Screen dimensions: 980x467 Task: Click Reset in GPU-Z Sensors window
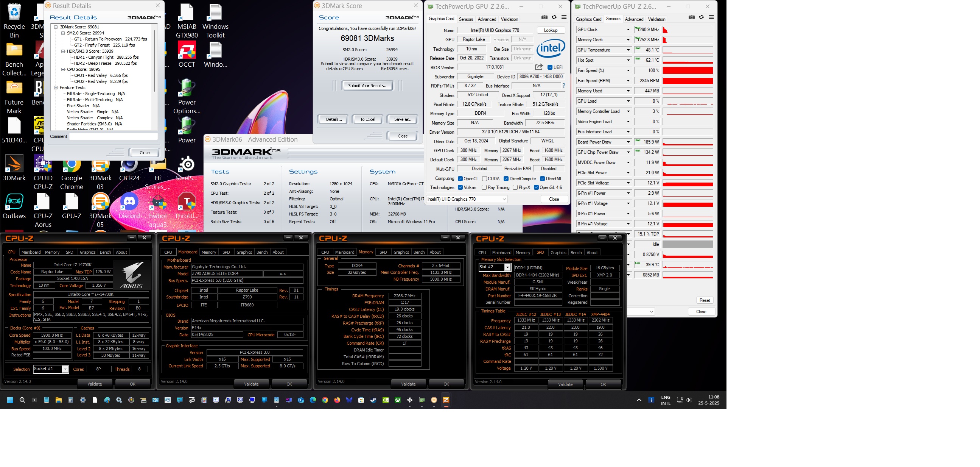(705, 300)
